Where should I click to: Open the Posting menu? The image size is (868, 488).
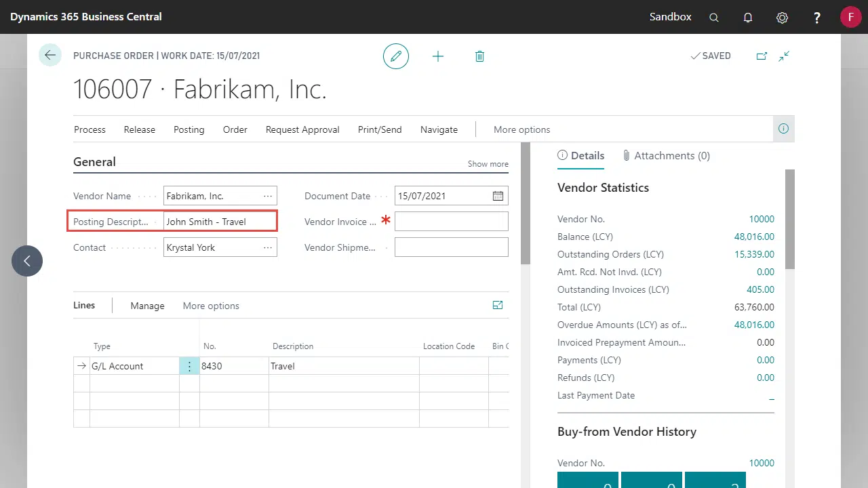pos(189,129)
